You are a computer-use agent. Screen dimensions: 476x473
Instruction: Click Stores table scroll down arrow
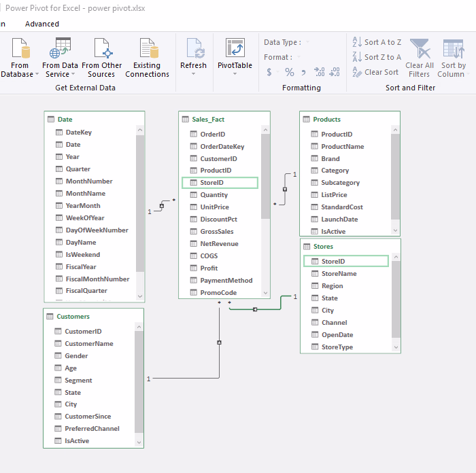[x=396, y=347]
